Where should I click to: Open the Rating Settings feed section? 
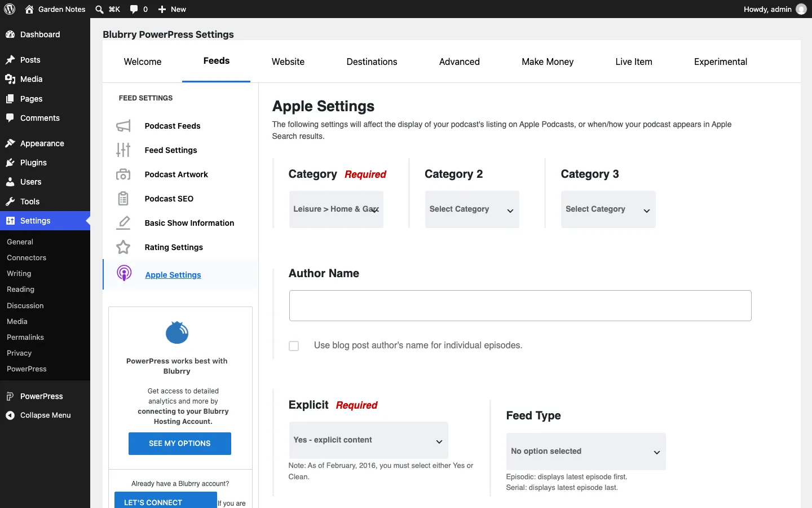pos(174,247)
